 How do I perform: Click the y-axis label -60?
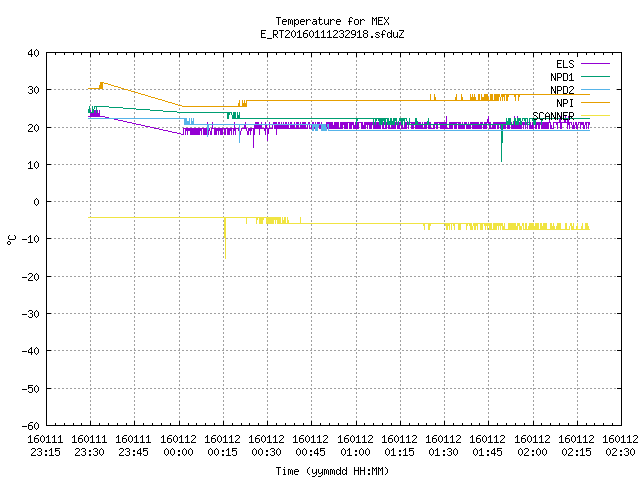tap(31, 426)
